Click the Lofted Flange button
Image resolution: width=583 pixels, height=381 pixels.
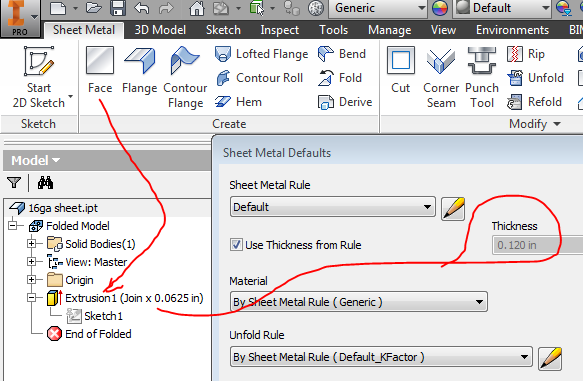(261, 54)
